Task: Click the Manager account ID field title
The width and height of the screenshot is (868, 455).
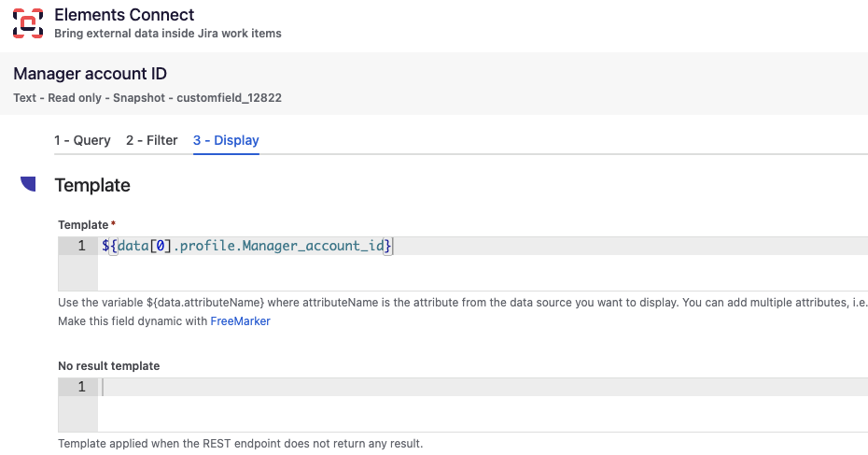Action: click(x=91, y=74)
